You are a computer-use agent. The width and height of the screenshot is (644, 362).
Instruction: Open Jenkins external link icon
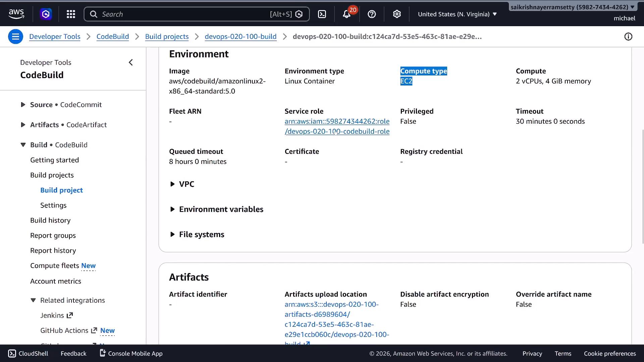tap(70, 315)
